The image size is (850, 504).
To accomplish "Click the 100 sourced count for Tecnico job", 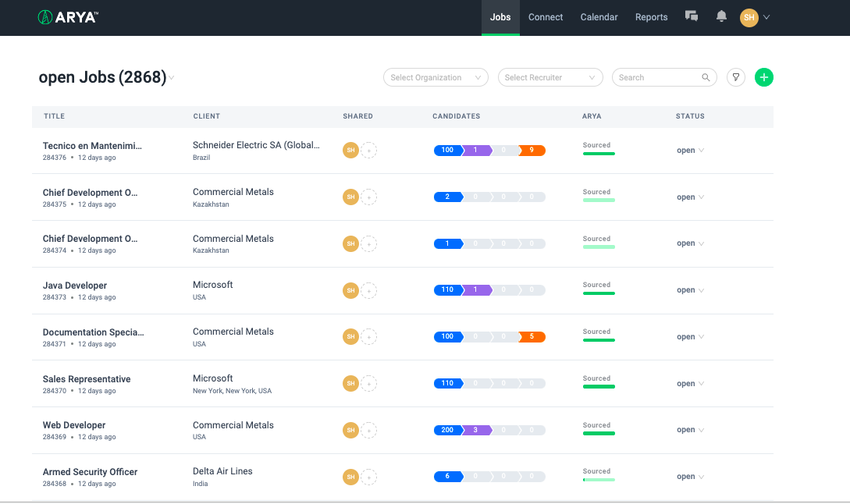I will pyautogui.click(x=448, y=150).
